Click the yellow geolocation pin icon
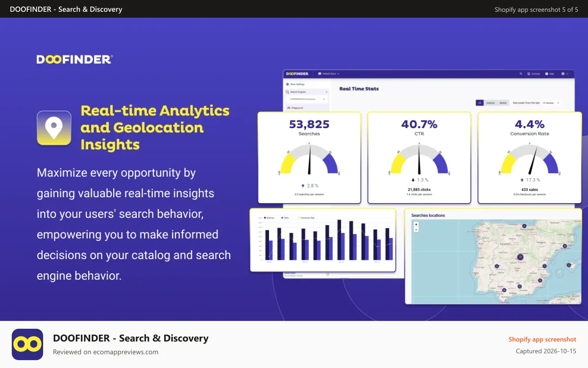The height and width of the screenshot is (368, 588). 54,128
